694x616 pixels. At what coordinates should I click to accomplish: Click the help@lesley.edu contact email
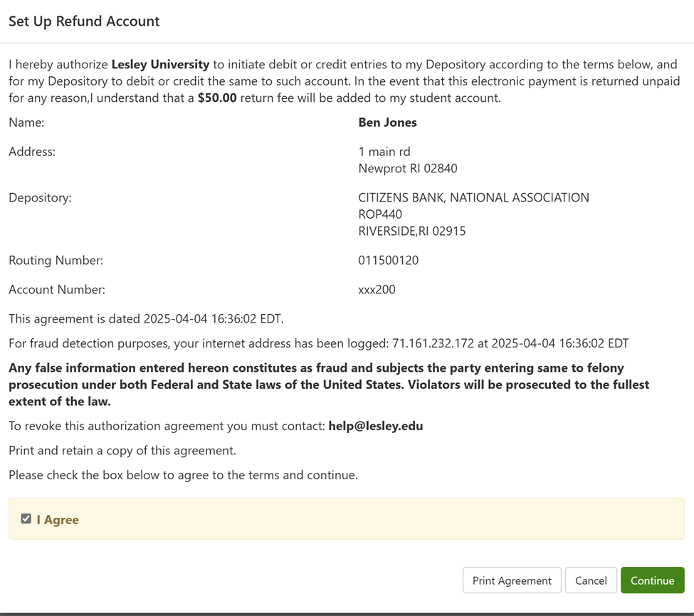pyautogui.click(x=375, y=426)
